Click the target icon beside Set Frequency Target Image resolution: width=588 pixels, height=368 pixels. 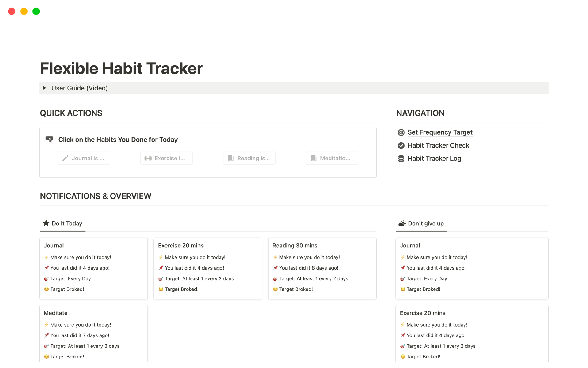[x=401, y=132]
